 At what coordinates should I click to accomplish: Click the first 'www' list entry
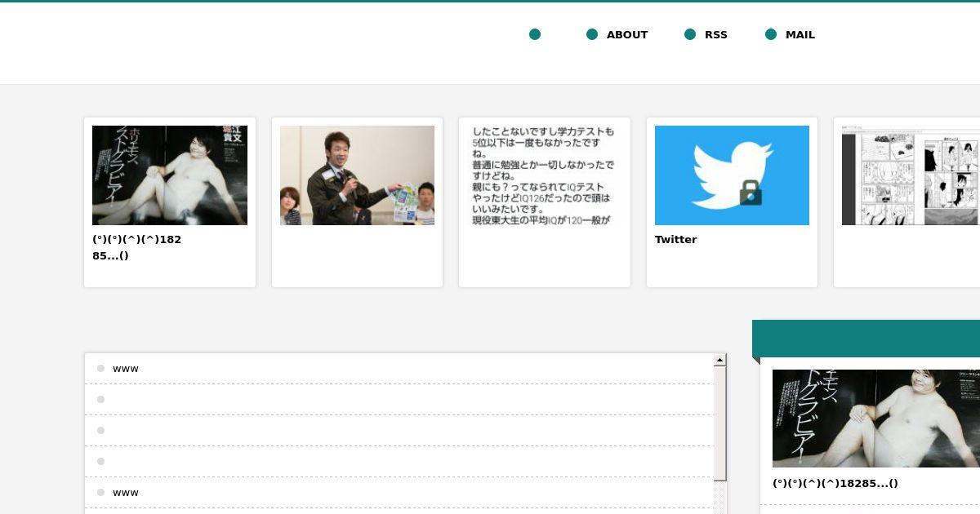pos(126,369)
